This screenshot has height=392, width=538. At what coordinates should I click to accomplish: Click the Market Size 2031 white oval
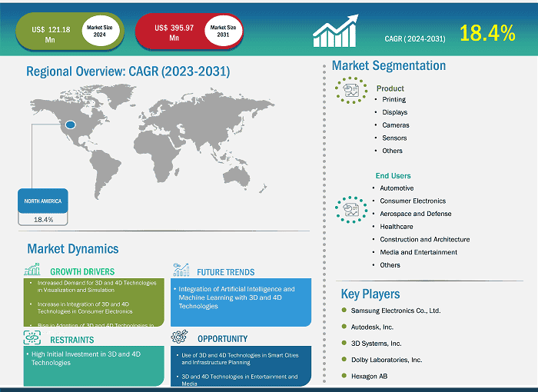[x=224, y=31]
